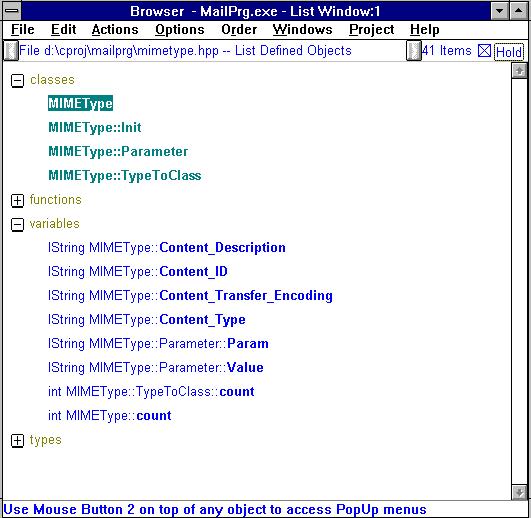Viewport: 531px width, 518px height.
Task: Select the MIMEType::Init class
Action: pyautogui.click(x=95, y=128)
